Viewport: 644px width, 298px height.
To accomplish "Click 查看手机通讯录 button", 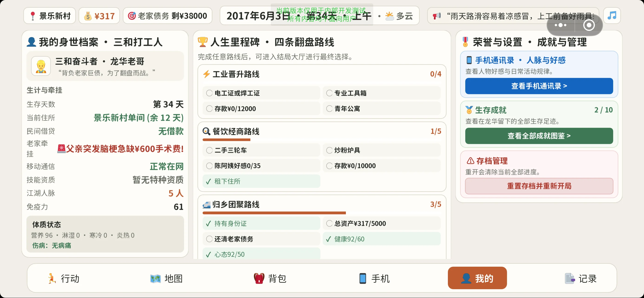I will point(539,86).
